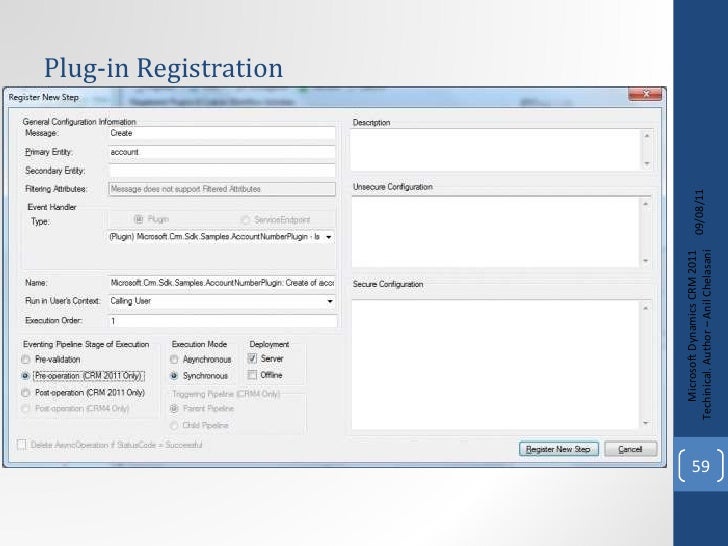Click the Description scrollbar up arrow
Screen dimensions: 728x546
coord(646,136)
